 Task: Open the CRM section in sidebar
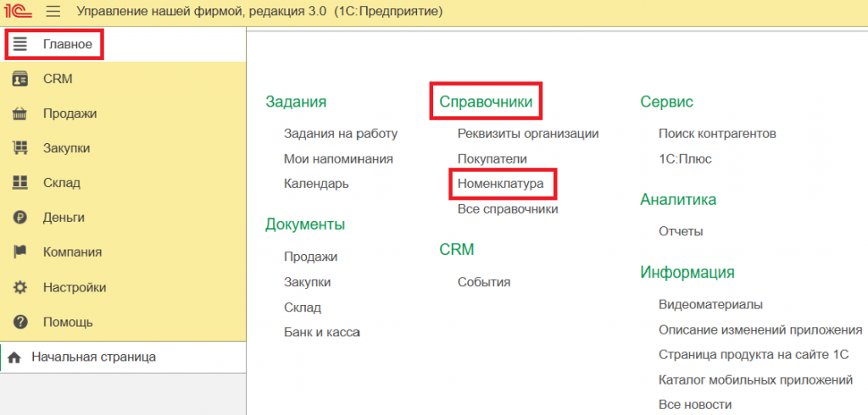123,79
